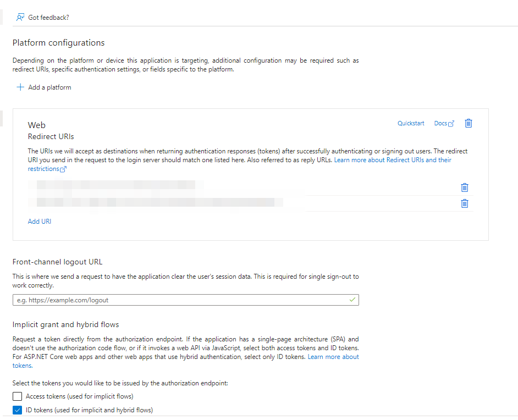Open Learn more about tokens link
518x420 pixels.
click(333, 357)
